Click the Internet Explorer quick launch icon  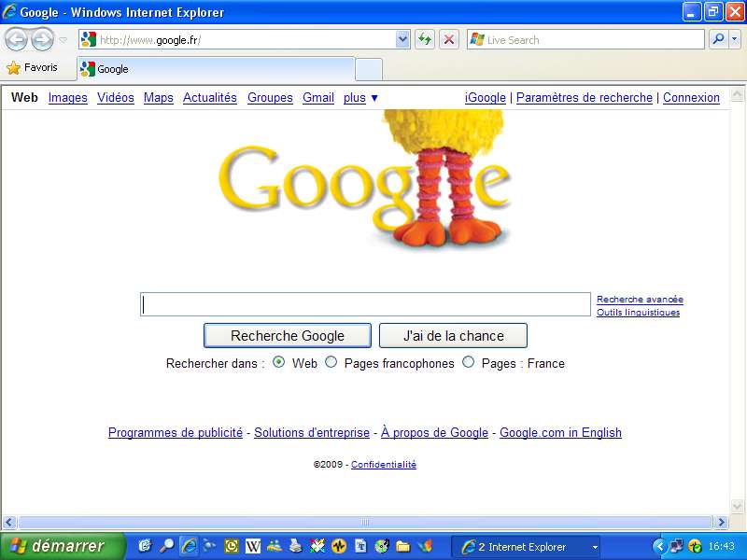[189, 546]
